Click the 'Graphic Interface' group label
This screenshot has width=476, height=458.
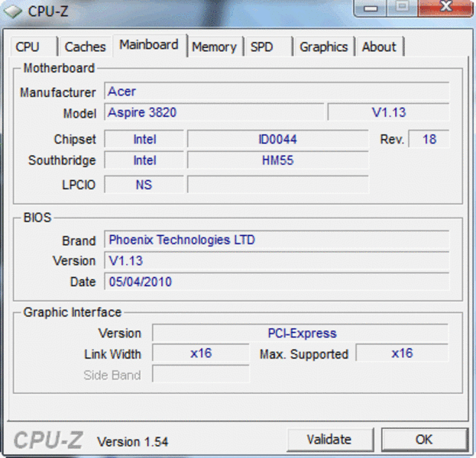pos(73,312)
